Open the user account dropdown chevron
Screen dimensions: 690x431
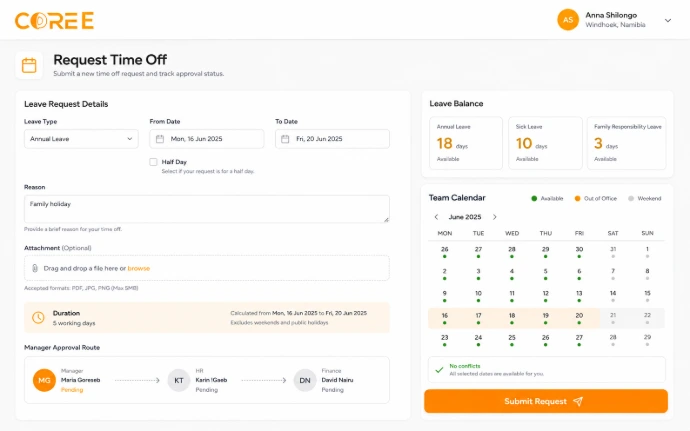point(668,20)
